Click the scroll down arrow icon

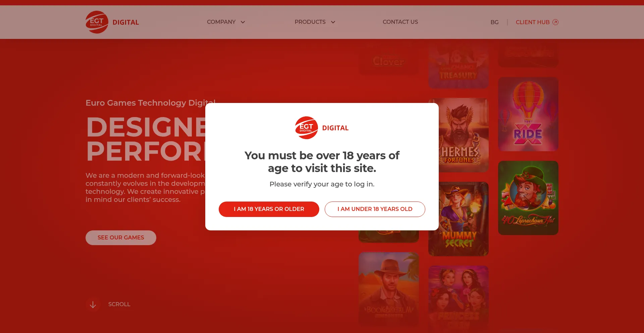click(x=93, y=304)
